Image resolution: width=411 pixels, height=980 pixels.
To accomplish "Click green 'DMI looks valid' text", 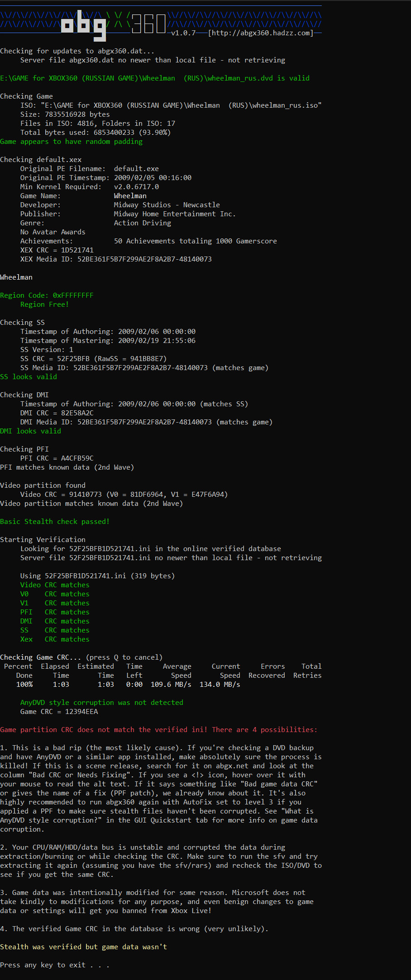I will [30, 431].
